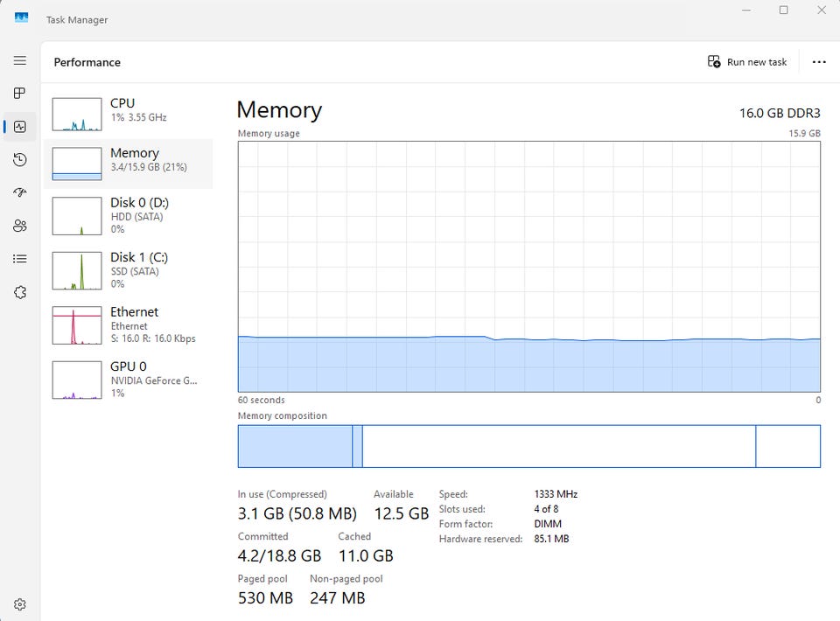Viewport: 840px width, 621px height.
Task: Open Task Manager settings gear
Action: tap(20, 604)
